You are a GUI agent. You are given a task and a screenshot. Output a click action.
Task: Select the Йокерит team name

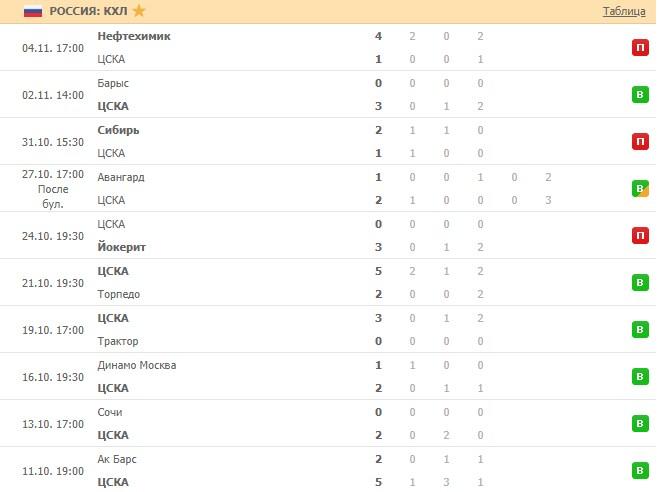(x=120, y=247)
